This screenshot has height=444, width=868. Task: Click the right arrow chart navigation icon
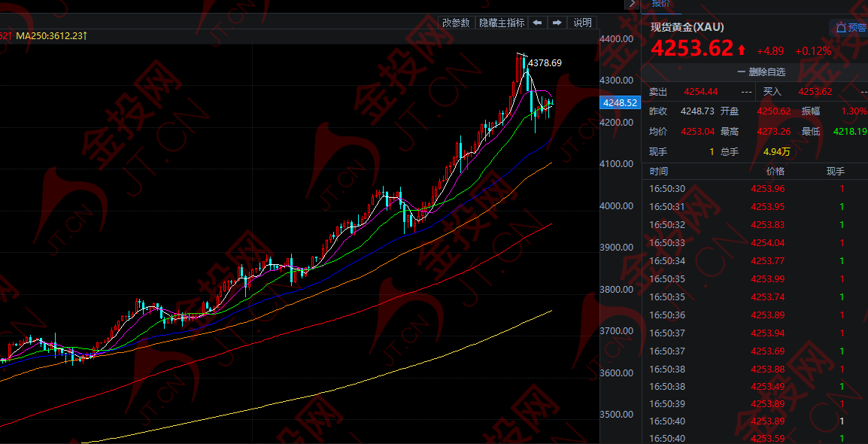(557, 23)
